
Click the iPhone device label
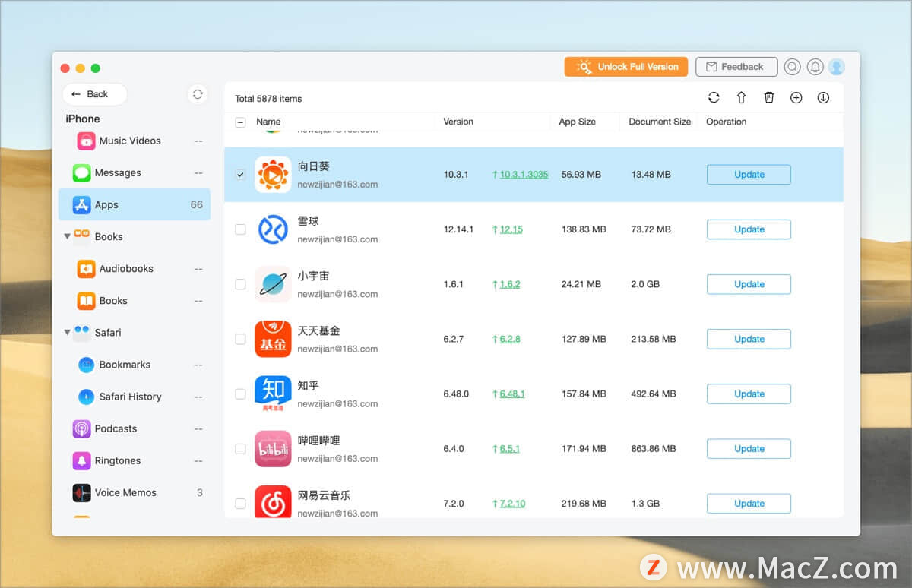tap(83, 119)
